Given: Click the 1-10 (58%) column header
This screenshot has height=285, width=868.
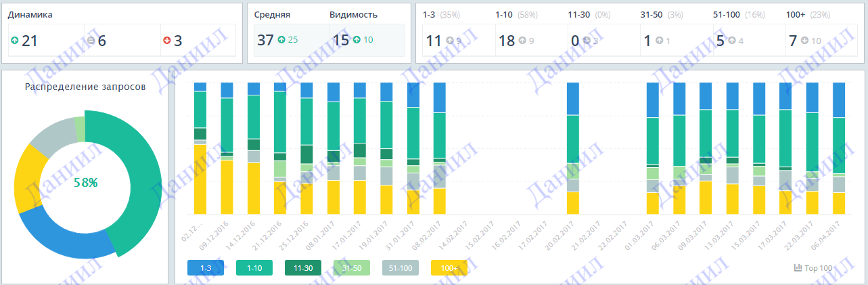Looking at the screenshot, I should pos(517,14).
